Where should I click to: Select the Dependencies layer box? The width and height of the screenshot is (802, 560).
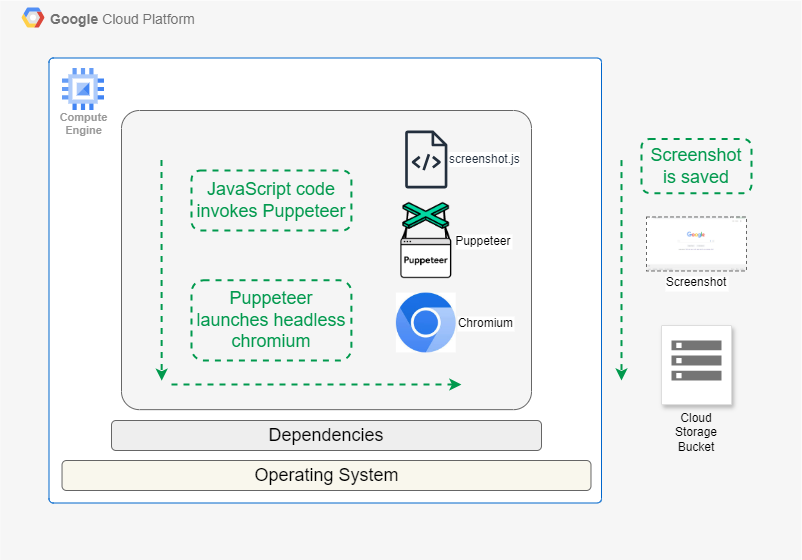(x=326, y=435)
